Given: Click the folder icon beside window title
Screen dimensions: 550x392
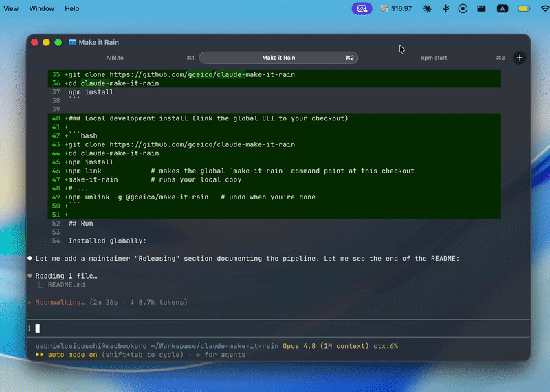Looking at the screenshot, I should point(72,42).
